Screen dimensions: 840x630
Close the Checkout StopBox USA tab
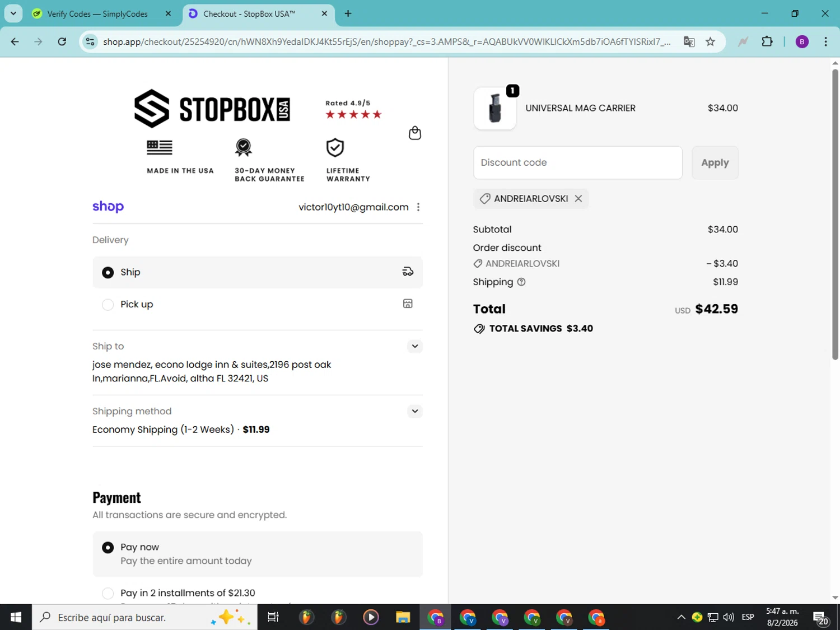(x=324, y=13)
